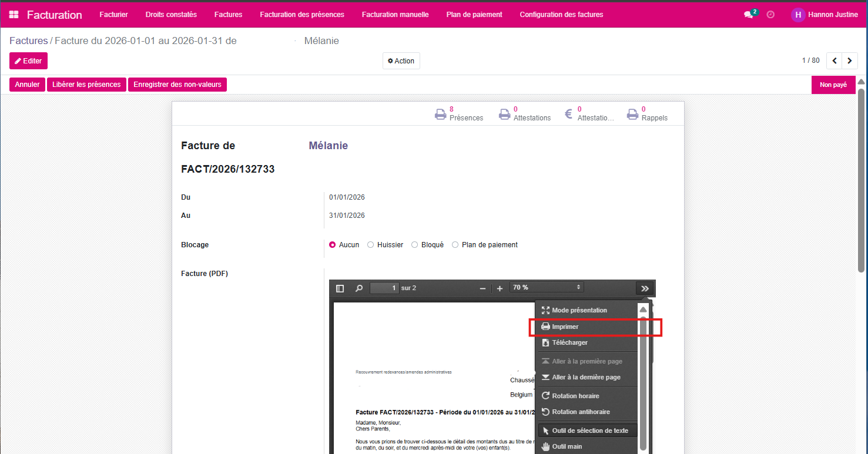Go to the next invoice record arrow
The height and width of the screenshot is (454, 868).
tap(849, 61)
